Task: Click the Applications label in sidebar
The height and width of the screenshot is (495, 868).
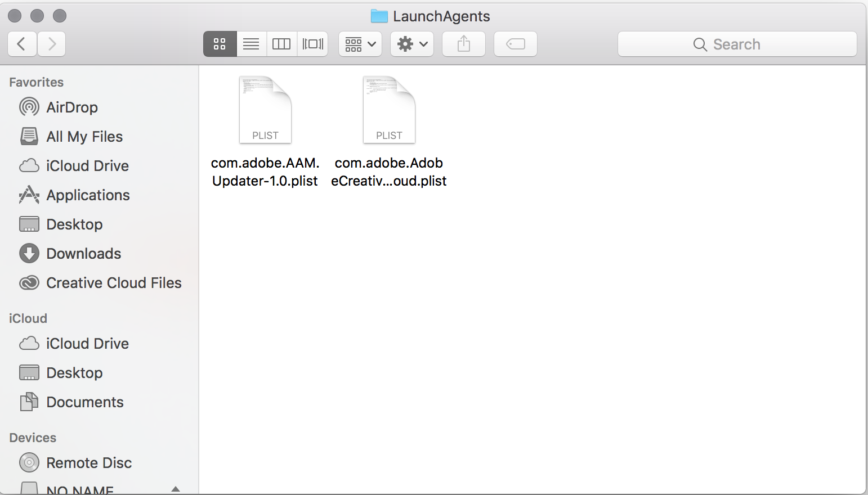Action: 88,195
